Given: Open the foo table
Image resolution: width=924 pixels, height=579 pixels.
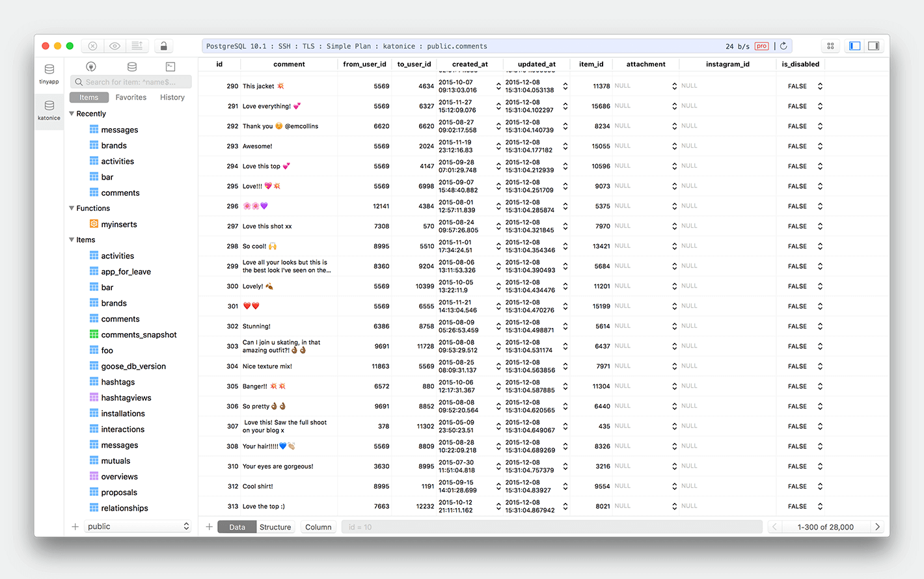Looking at the screenshot, I should tap(107, 351).
